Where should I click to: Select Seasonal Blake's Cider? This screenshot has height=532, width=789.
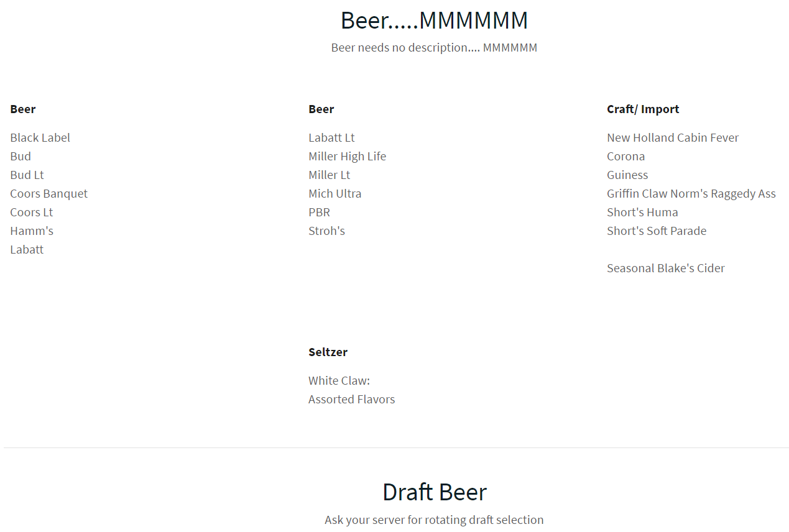[665, 268]
